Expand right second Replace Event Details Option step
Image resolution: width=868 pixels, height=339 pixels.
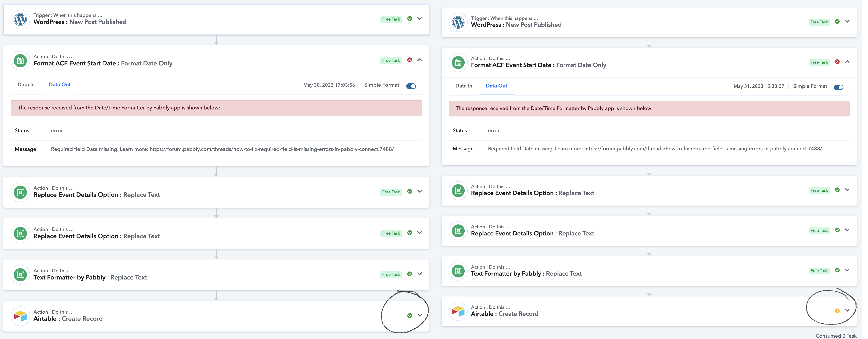tap(847, 230)
